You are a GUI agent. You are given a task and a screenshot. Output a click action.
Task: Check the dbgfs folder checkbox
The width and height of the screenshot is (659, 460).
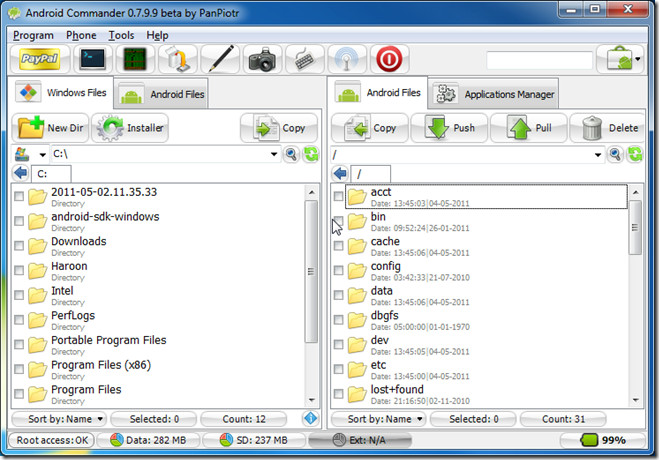(x=338, y=320)
